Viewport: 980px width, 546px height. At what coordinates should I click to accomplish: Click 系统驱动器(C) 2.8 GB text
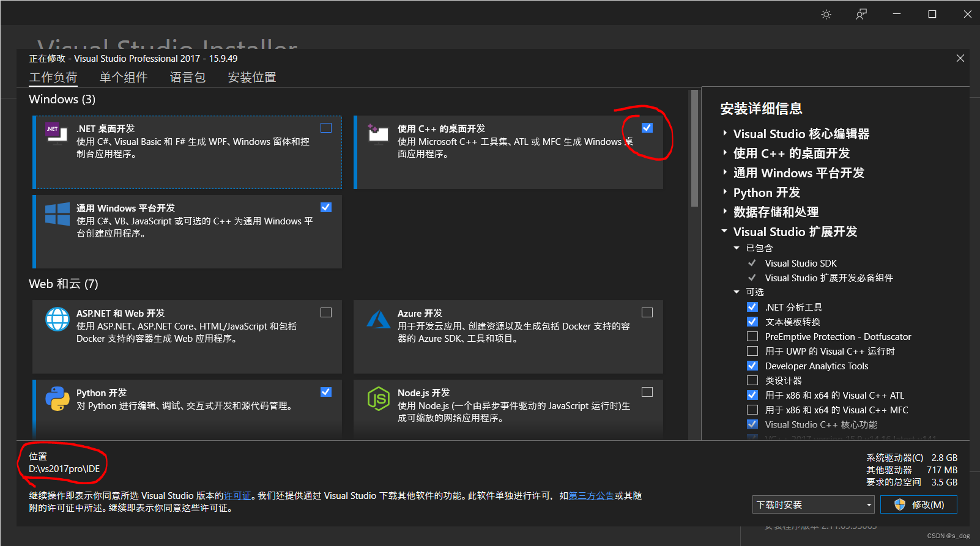(x=911, y=457)
